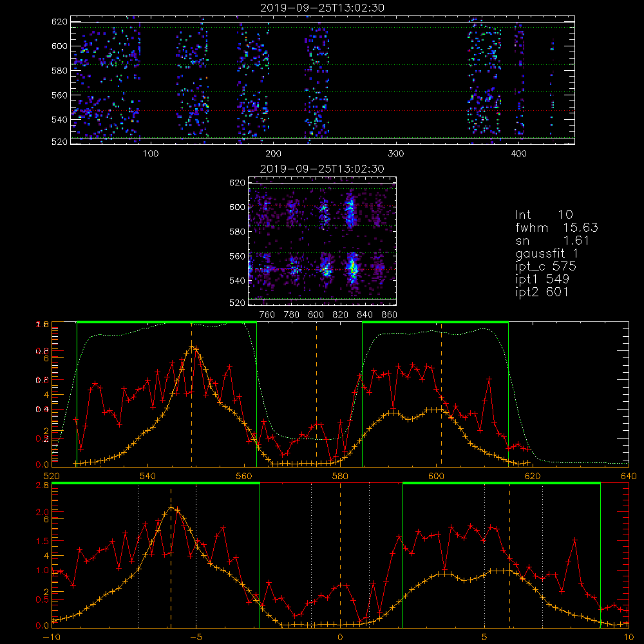Click the 'ipt1 549' text
This screenshot has height=644, width=644.
click(x=542, y=279)
